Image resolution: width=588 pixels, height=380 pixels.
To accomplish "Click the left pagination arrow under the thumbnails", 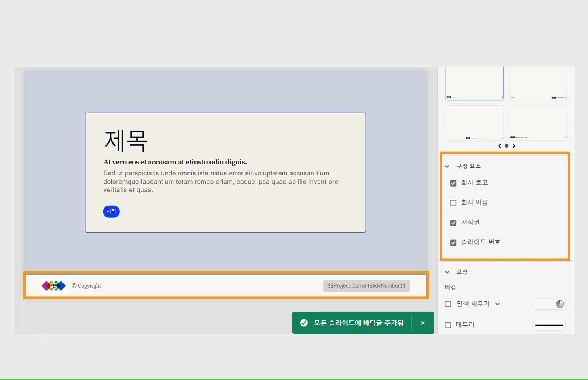I will [499, 146].
